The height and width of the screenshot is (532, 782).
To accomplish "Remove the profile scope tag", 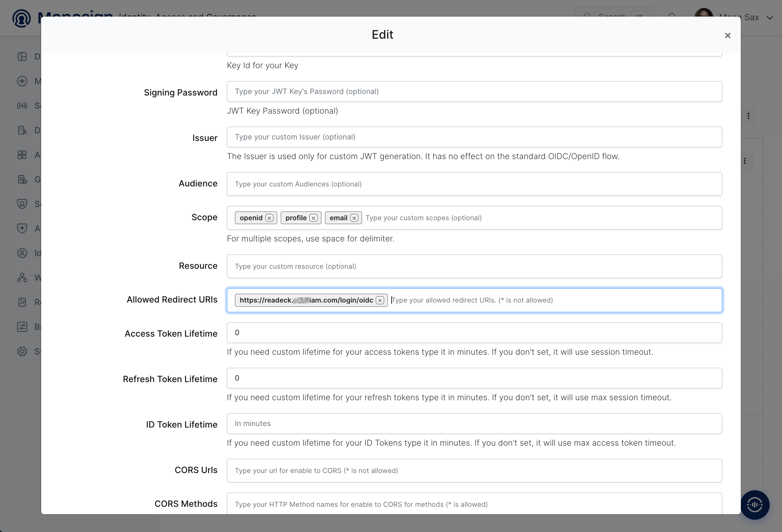I will [314, 218].
